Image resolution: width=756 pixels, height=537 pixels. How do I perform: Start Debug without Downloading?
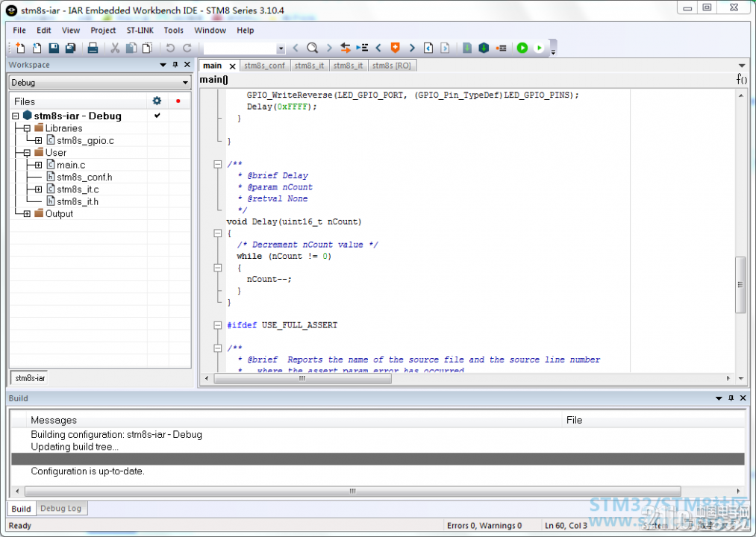[539, 48]
